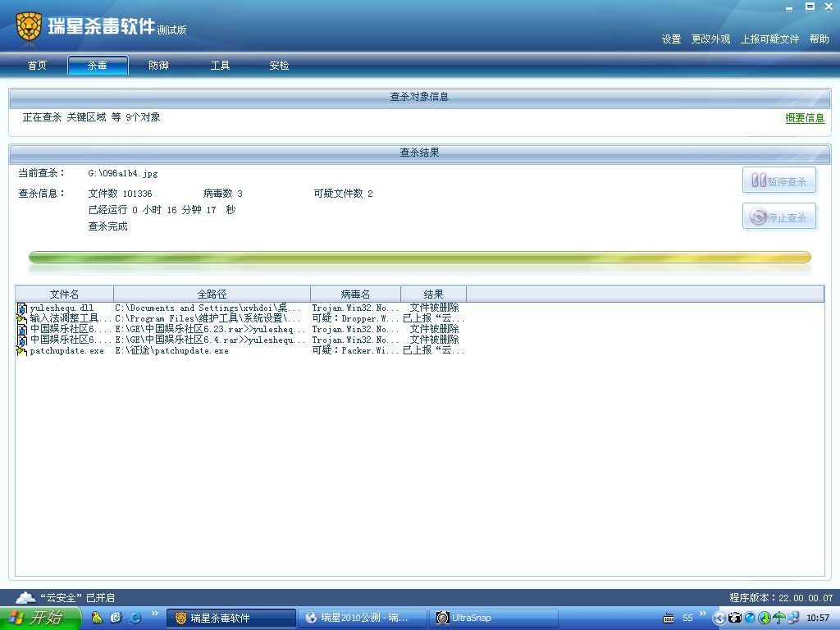
Task: Click the 停止查杀 button
Action: click(779, 217)
